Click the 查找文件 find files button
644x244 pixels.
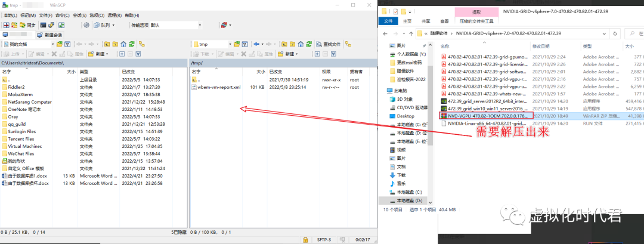click(x=329, y=44)
